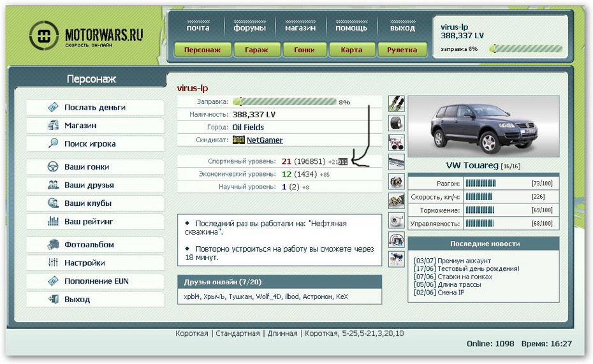Click the steering wheel icon beside Ваши гонки
This screenshot has width=593, height=364.
click(x=53, y=166)
